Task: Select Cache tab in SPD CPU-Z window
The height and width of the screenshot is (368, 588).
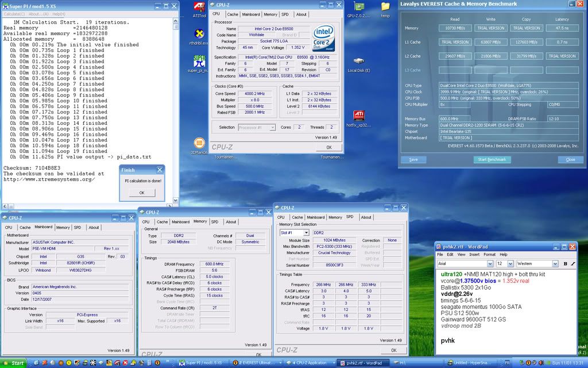Action: (x=297, y=217)
